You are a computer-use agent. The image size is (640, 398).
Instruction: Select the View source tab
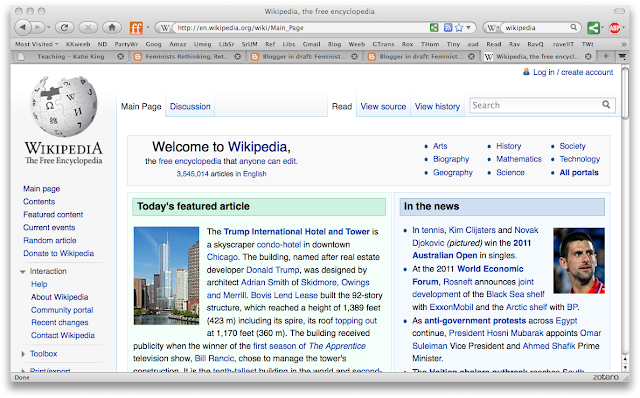tap(383, 107)
